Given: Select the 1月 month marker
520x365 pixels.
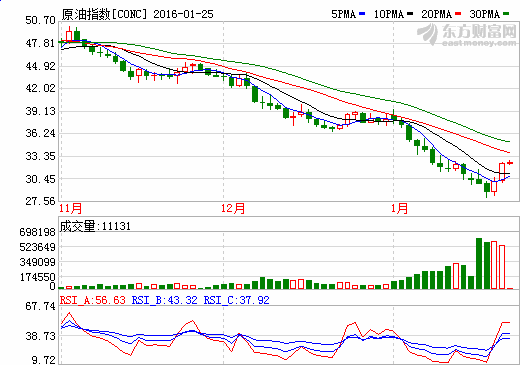Looking at the screenshot, I should pyautogui.click(x=400, y=209).
